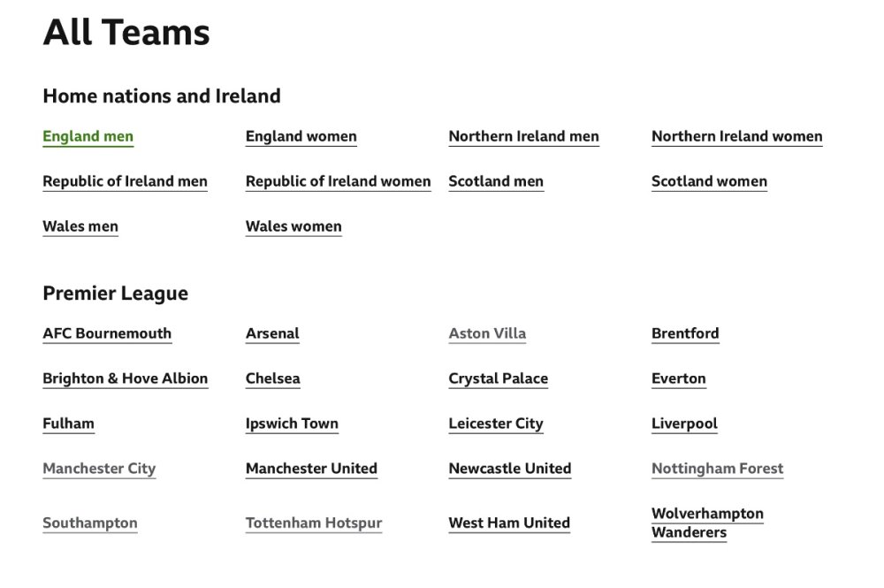Open Scotland men team page
884x588 pixels.
[x=496, y=181]
